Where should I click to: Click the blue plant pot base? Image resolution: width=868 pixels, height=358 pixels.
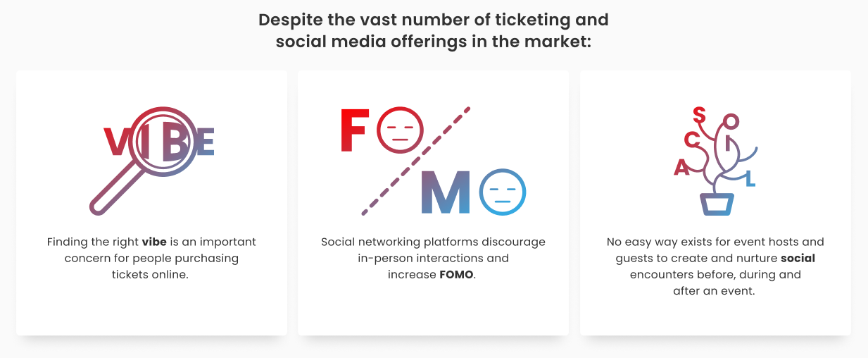coord(717,204)
